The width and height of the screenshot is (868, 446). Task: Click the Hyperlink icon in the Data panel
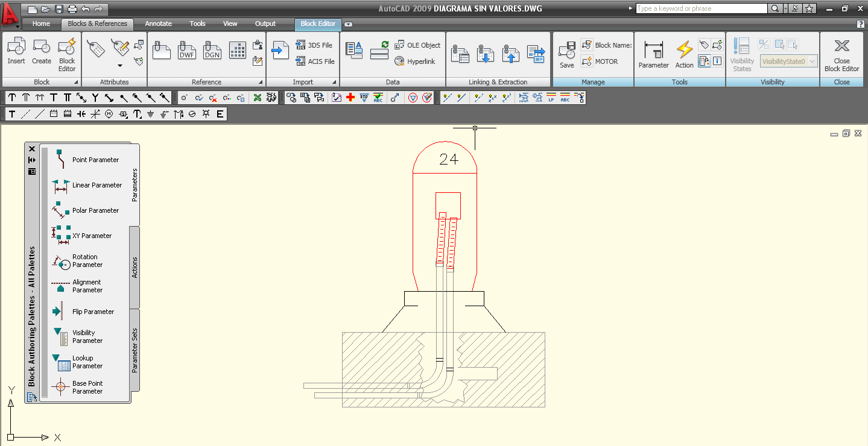coord(416,61)
